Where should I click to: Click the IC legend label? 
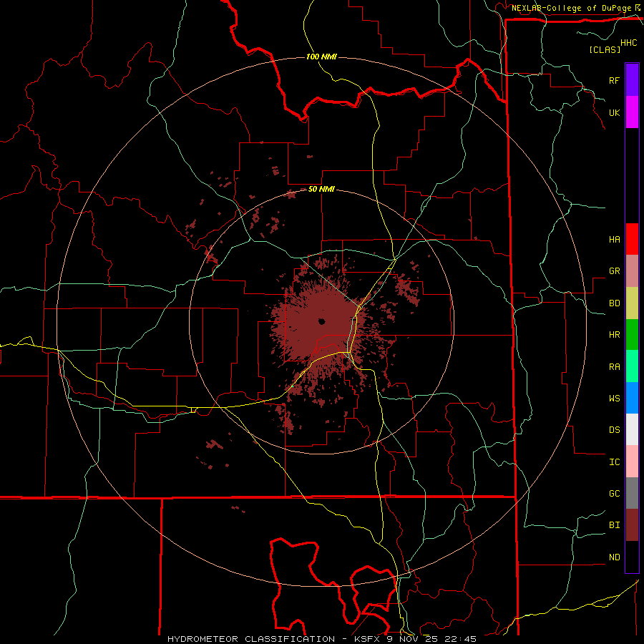614,462
